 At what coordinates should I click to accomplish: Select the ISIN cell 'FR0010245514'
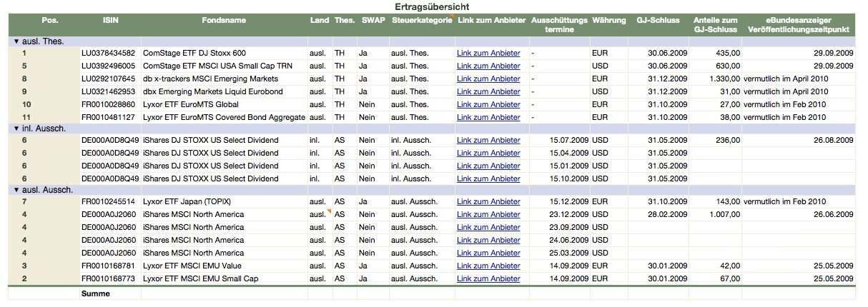point(108,201)
